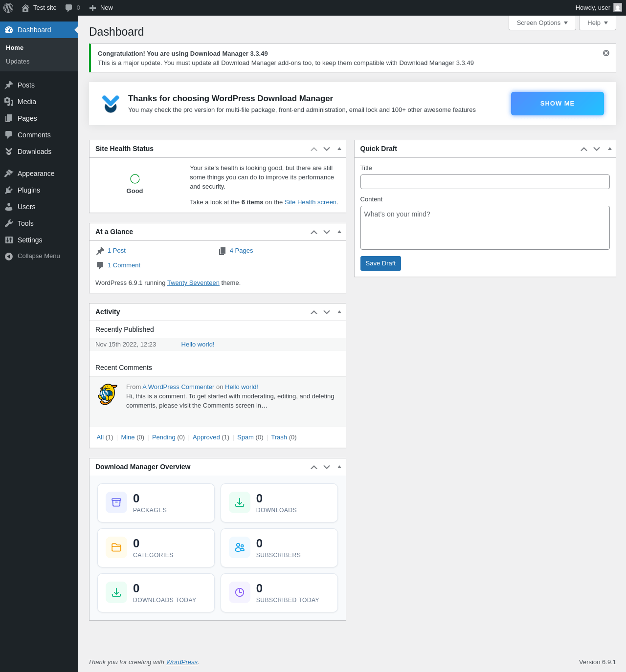Expand the Screen Options dropdown
The width and height of the screenshot is (626, 672).
pos(542,23)
